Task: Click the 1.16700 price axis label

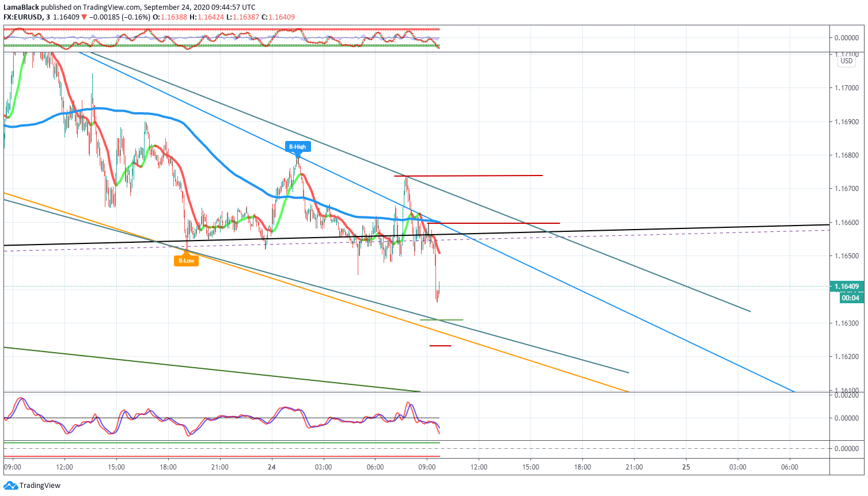Action: (x=846, y=189)
